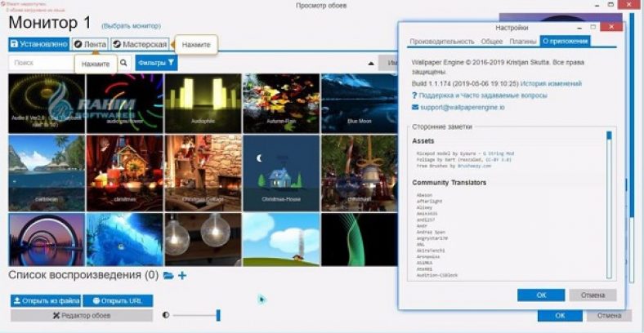
Task: Select the Blue Moon wallpaper thumbnail
Action: (x=359, y=103)
